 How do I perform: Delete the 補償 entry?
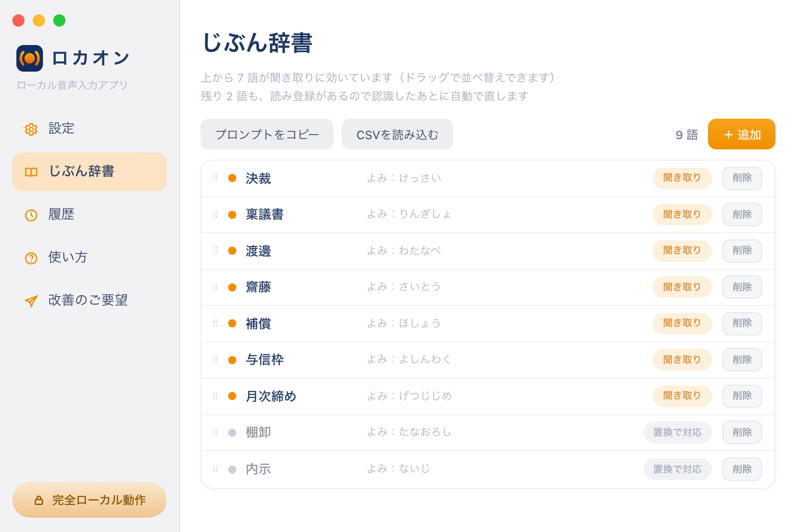click(742, 323)
